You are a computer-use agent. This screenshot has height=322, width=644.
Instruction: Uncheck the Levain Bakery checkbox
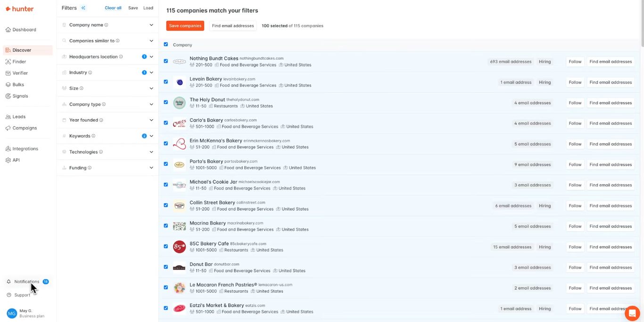[x=165, y=82]
